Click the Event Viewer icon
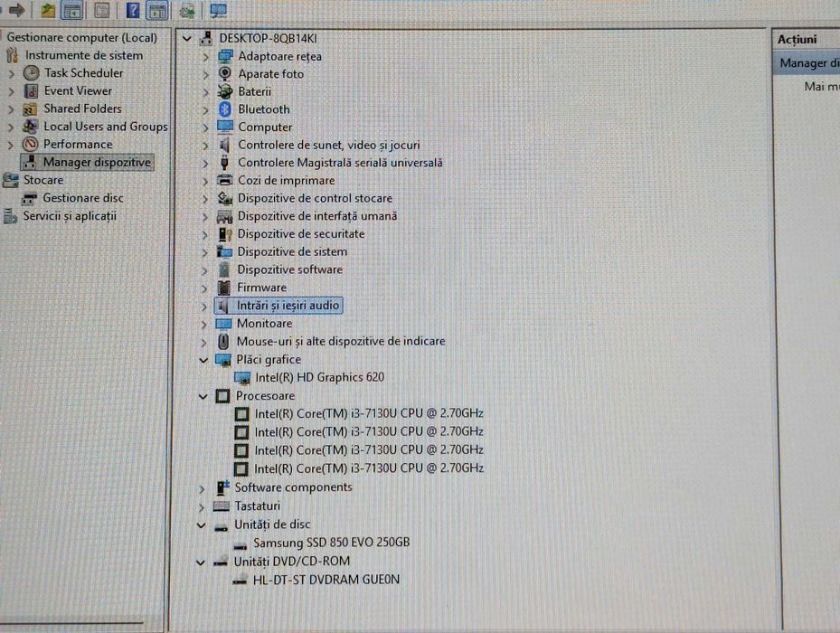840x633 pixels. point(31,91)
